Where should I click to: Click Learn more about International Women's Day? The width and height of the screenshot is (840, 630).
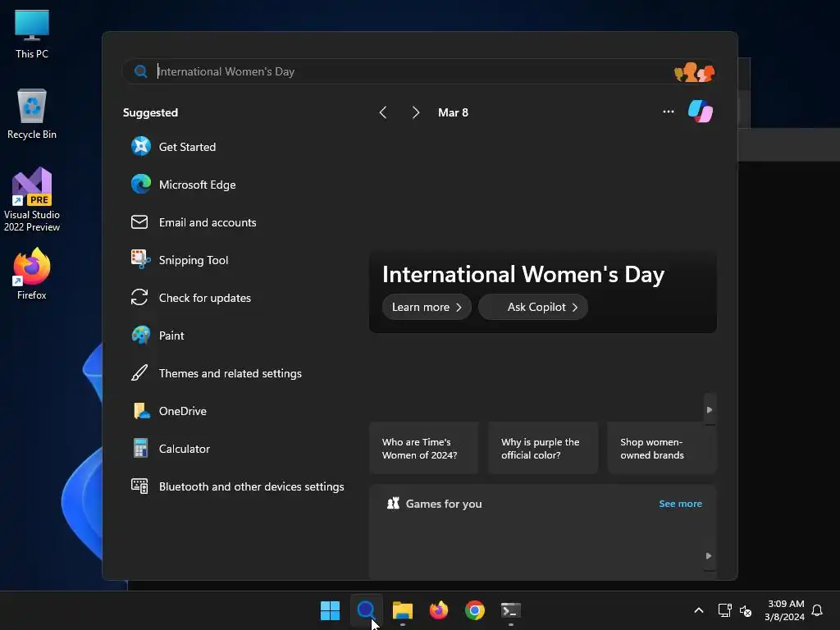[427, 307]
